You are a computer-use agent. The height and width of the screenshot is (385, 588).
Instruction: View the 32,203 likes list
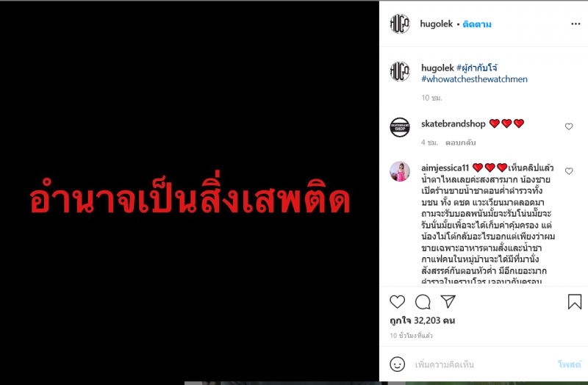[x=422, y=321]
